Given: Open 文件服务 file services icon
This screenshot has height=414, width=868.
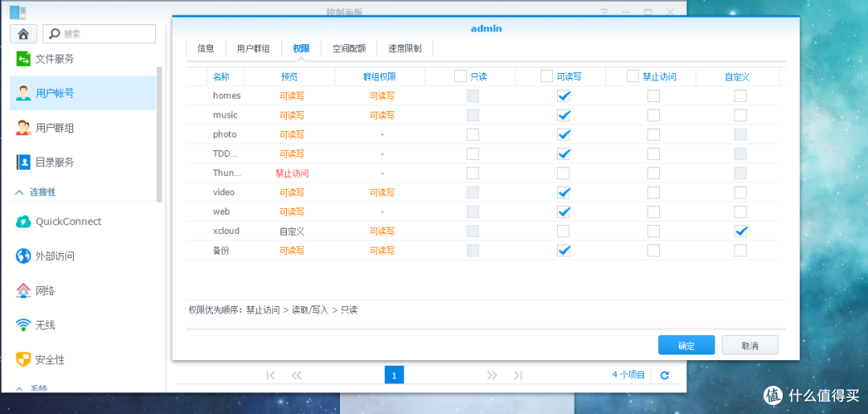Looking at the screenshot, I should click(x=23, y=59).
